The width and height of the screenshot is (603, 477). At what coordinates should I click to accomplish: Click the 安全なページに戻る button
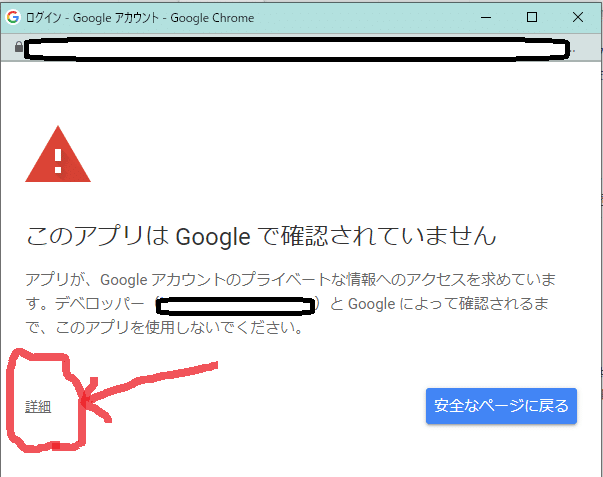point(501,406)
